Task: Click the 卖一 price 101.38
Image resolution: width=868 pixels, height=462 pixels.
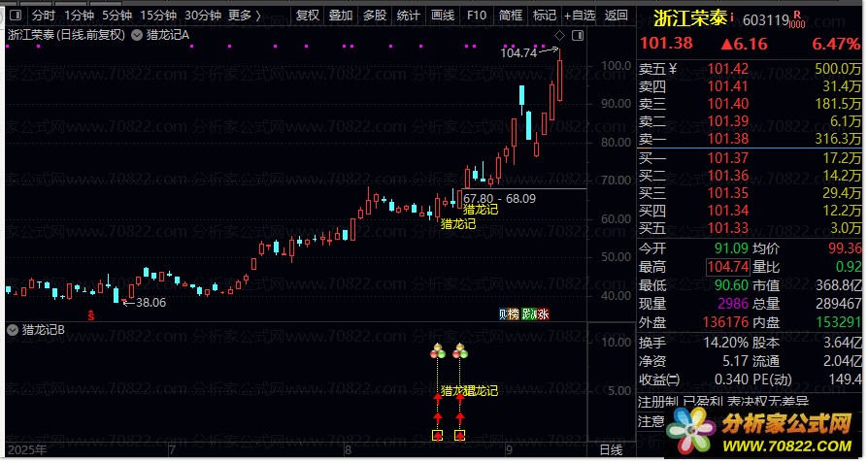Action: [x=728, y=139]
